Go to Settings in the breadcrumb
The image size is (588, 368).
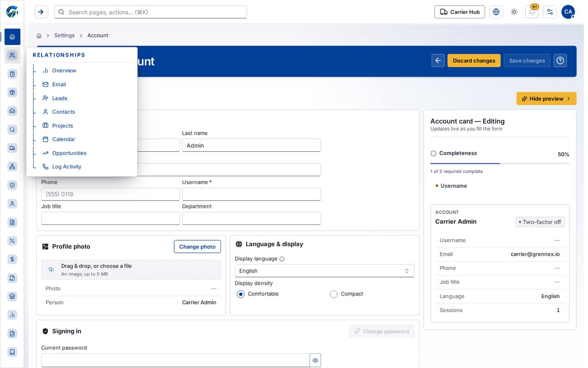point(64,35)
